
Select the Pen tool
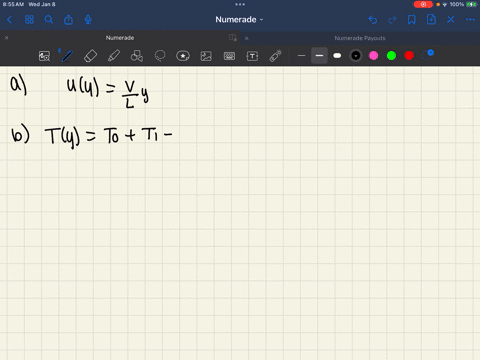pyautogui.click(x=67, y=56)
